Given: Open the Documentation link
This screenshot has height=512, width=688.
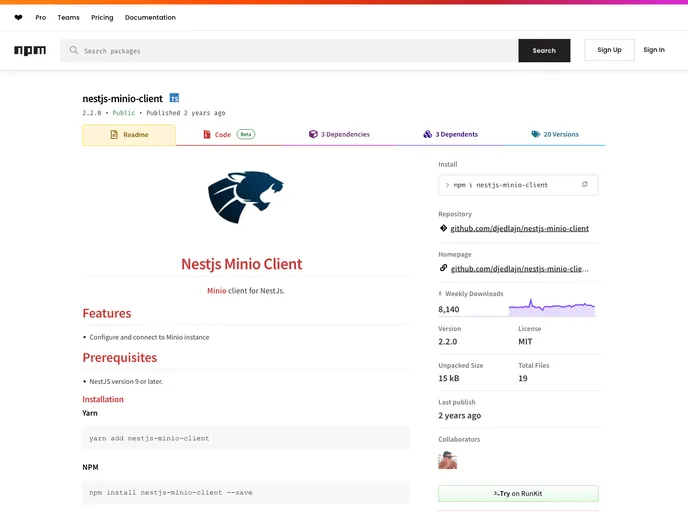Looking at the screenshot, I should coord(150,18).
